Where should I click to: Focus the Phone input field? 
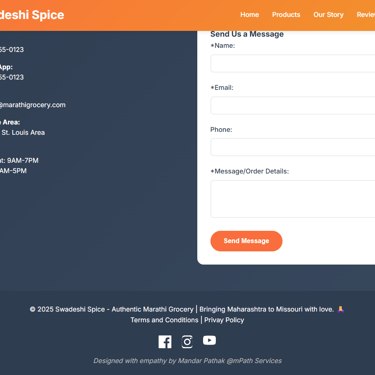(x=293, y=147)
